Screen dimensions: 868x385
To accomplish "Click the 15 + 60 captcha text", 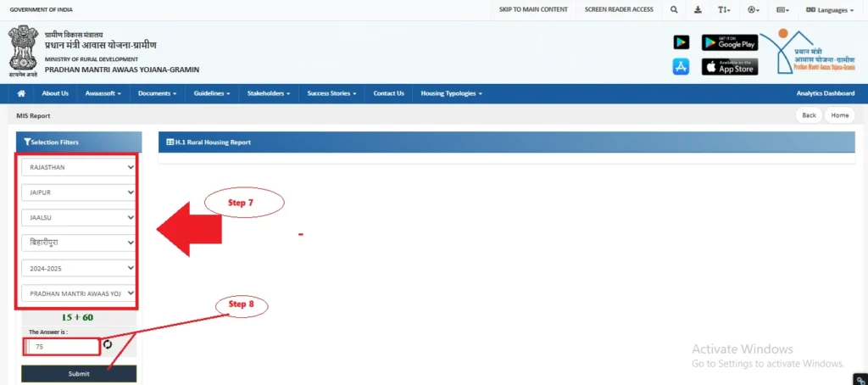I will point(77,317).
